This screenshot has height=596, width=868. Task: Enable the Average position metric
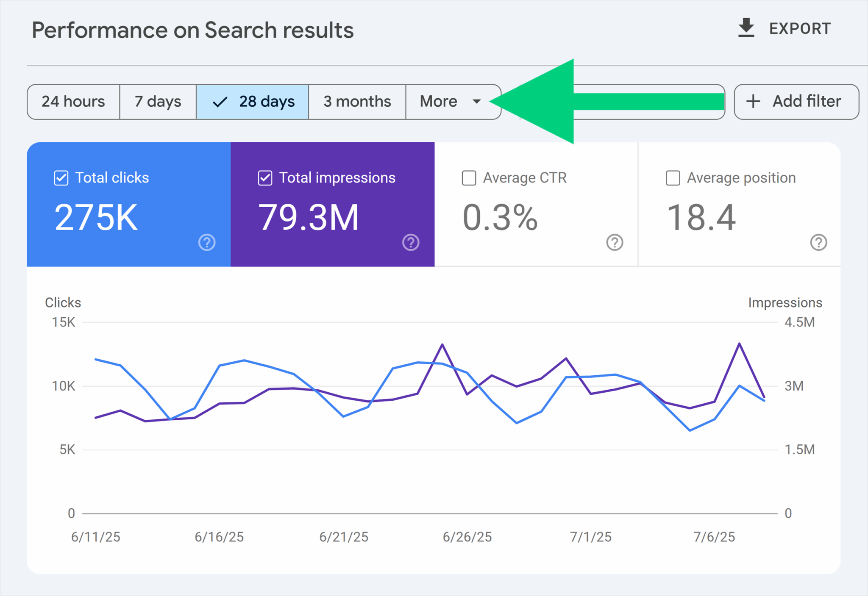(673, 178)
